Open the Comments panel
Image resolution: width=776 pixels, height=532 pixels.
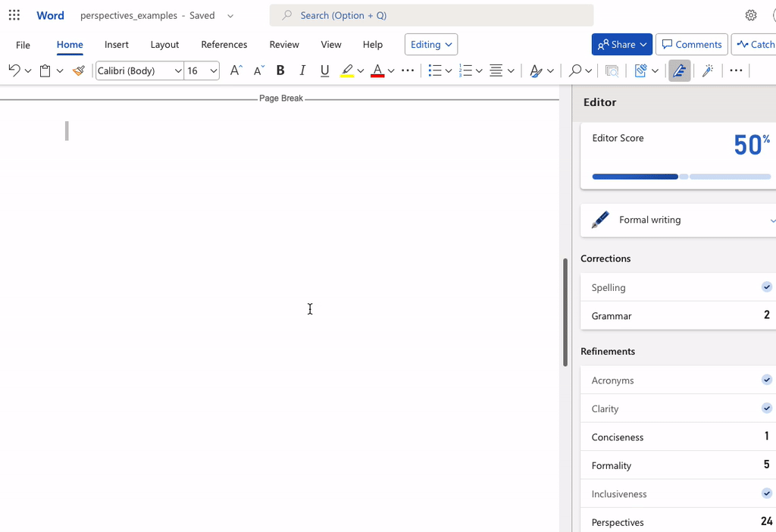[691, 44]
